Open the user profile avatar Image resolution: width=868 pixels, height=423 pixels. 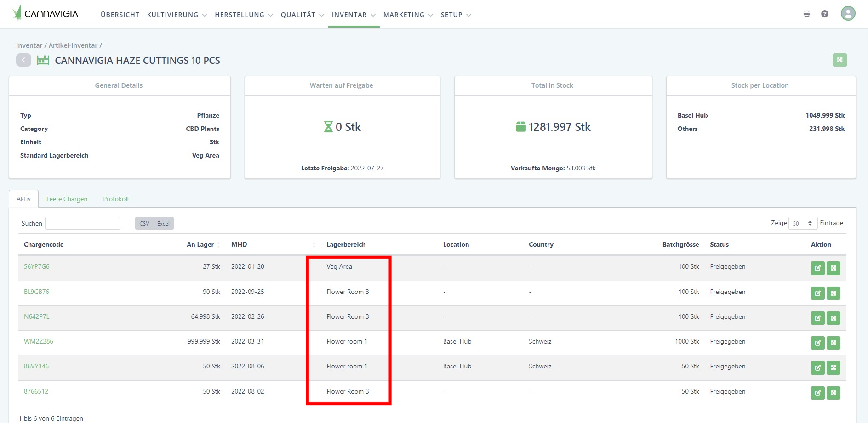tap(848, 13)
